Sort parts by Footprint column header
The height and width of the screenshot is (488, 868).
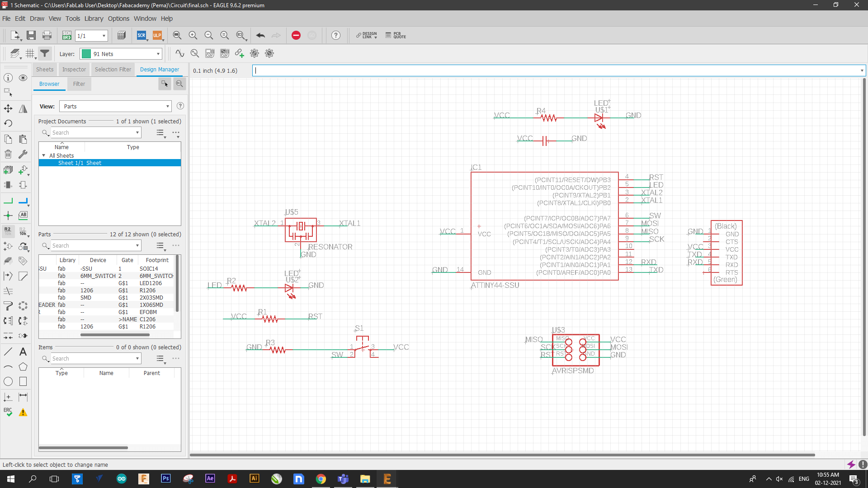point(157,260)
